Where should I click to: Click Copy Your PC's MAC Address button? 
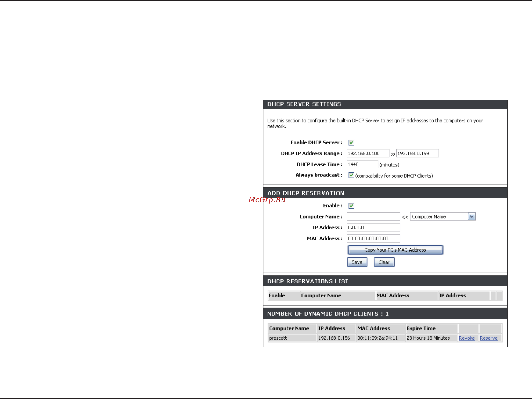click(x=395, y=250)
